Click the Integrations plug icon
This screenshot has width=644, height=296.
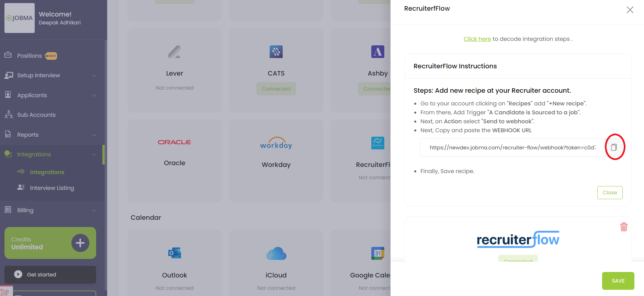(x=8, y=154)
